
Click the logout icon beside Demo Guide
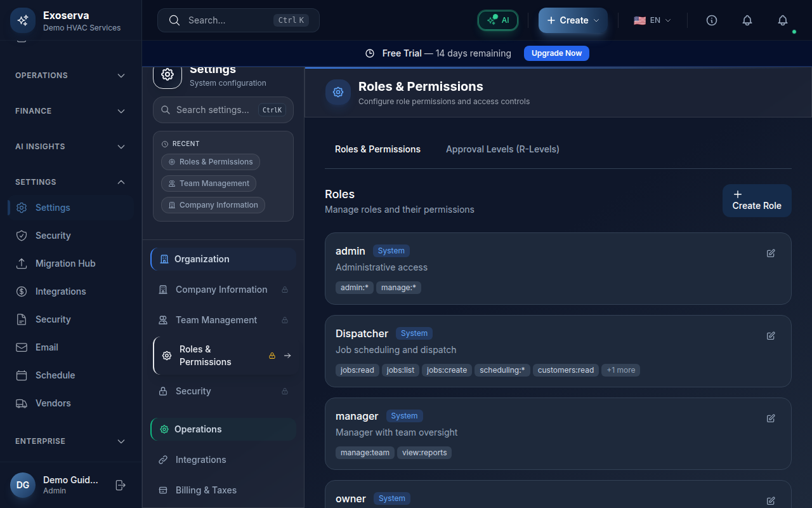(x=121, y=485)
